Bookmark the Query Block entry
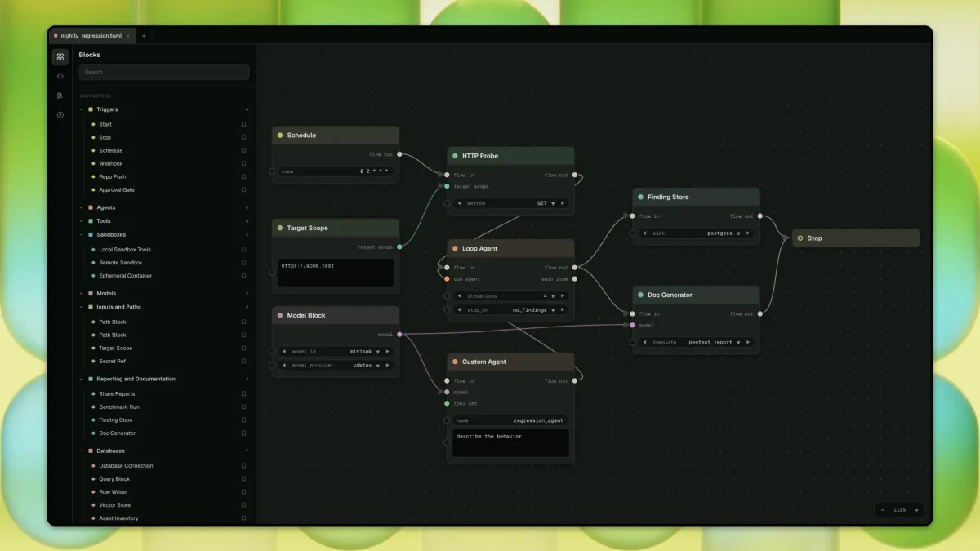This screenshot has width=980, height=551. coord(243,478)
